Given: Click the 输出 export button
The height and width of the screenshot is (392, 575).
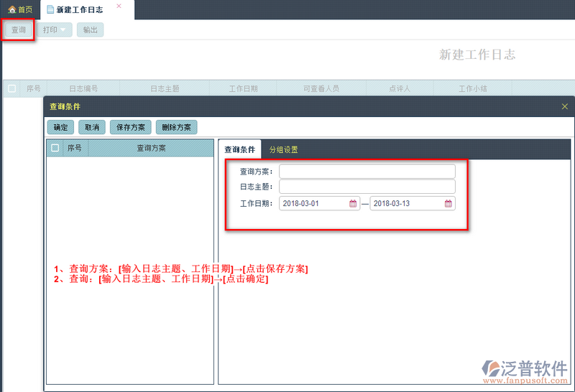Looking at the screenshot, I should point(91,29).
